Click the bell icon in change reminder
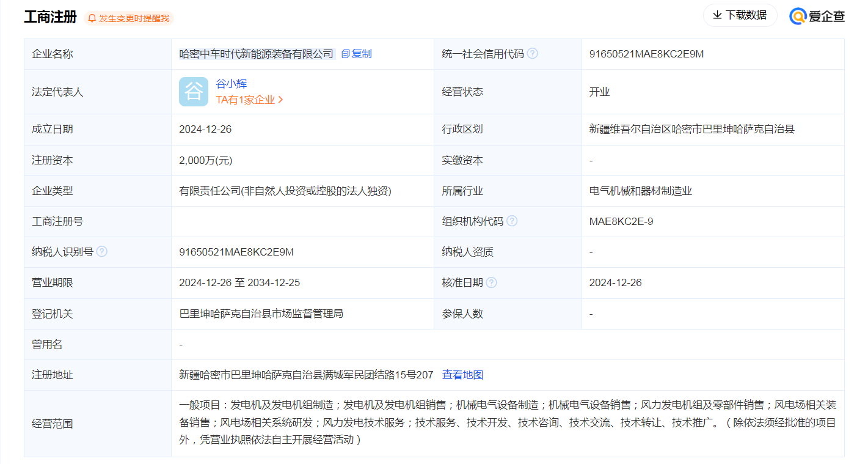 [x=92, y=18]
